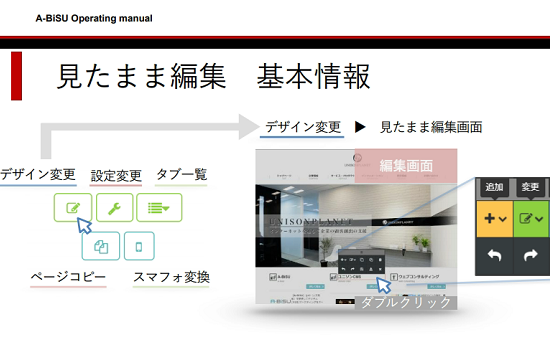Click the design change edit icon
The image size is (550, 362).
(73, 207)
